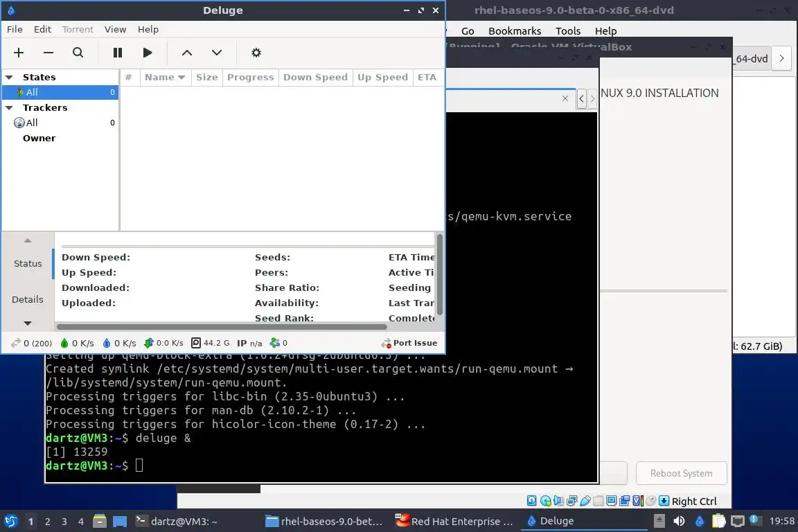This screenshot has height=532, width=798.
Task: Click previous tab arrow in terminal
Action: [581, 99]
